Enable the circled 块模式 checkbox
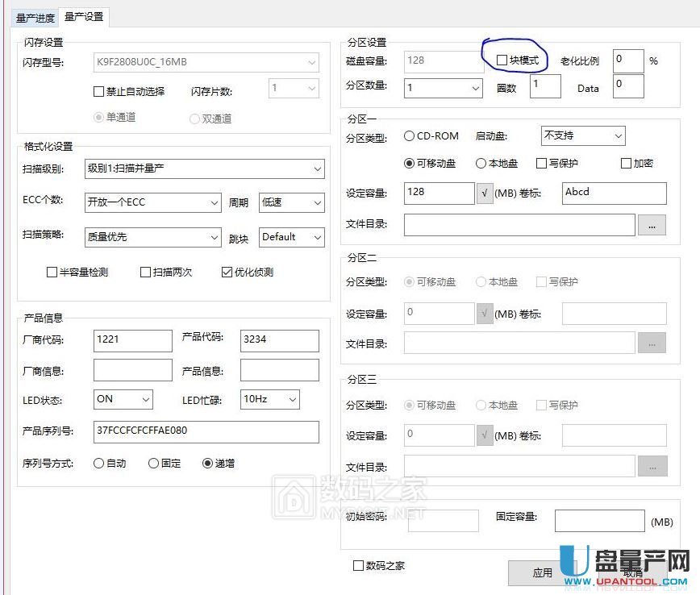The width and height of the screenshot is (700, 595). [x=502, y=59]
